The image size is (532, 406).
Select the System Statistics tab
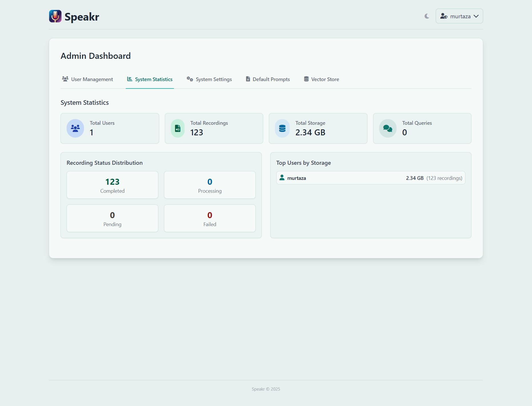click(150, 79)
